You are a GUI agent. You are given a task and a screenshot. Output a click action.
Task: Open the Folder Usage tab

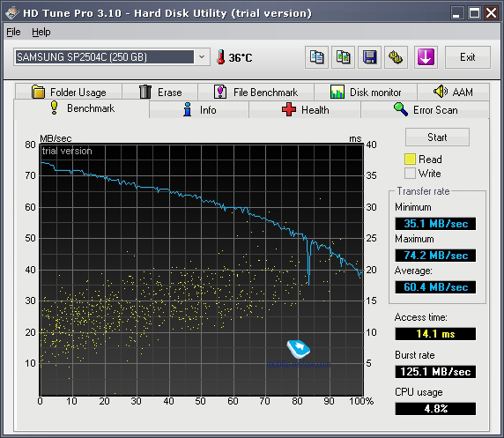pyautogui.click(x=69, y=92)
